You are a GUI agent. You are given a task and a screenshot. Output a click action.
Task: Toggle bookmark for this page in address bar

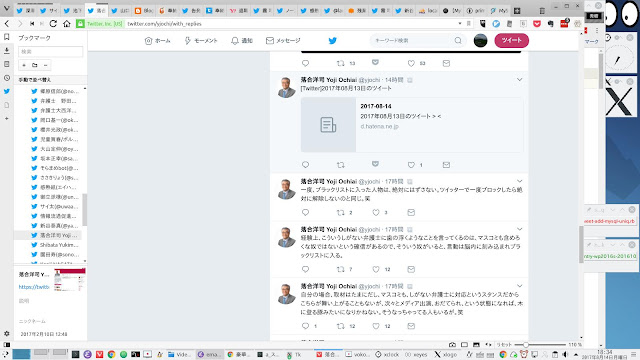(x=469, y=24)
